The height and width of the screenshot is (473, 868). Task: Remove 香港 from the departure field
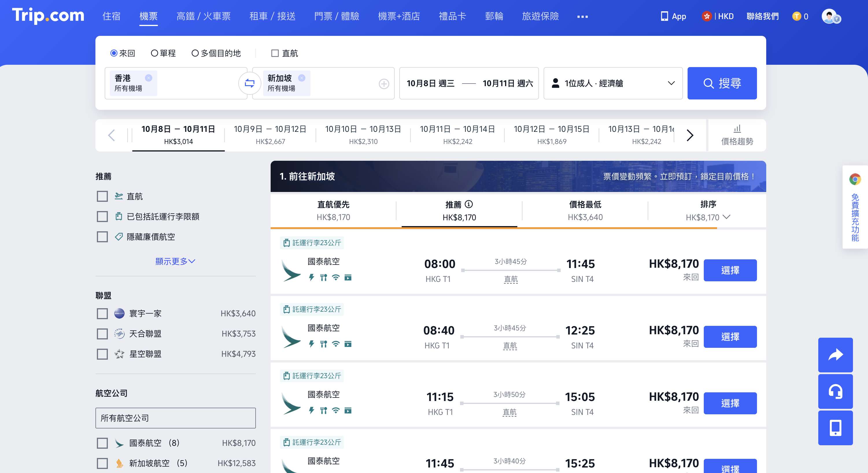coord(148,78)
